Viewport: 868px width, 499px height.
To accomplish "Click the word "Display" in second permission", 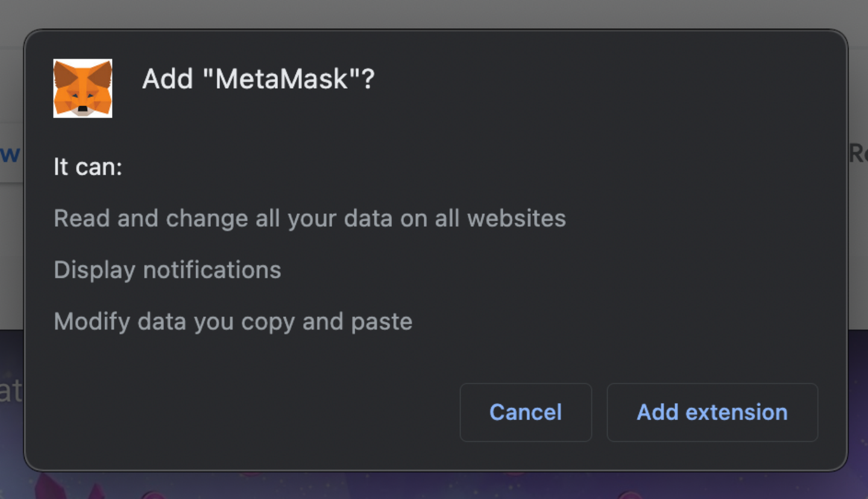I will (x=95, y=270).
